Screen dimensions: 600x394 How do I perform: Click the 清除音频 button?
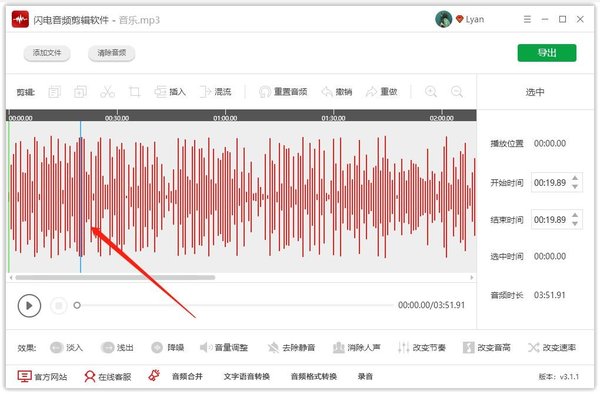pos(111,53)
